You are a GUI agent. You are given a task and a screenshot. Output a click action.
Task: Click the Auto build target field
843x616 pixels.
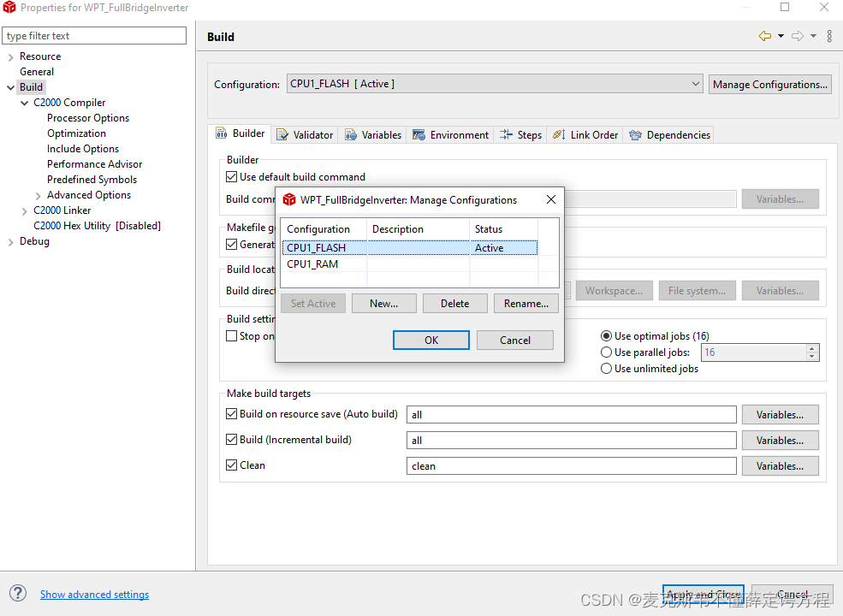(572, 414)
